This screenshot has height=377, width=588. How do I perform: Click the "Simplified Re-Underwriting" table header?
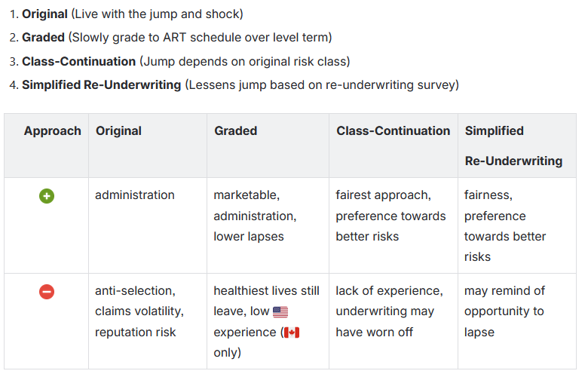(513, 146)
